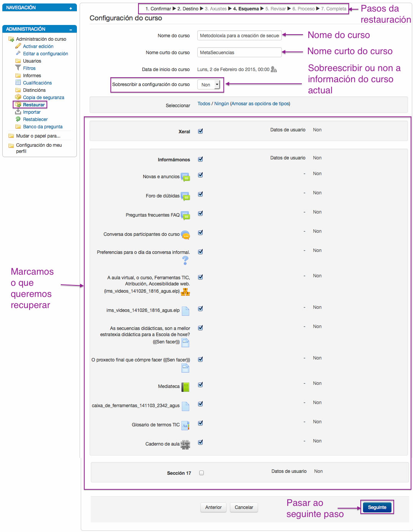Open the Conversa dos participantes chat icon

coord(186,234)
